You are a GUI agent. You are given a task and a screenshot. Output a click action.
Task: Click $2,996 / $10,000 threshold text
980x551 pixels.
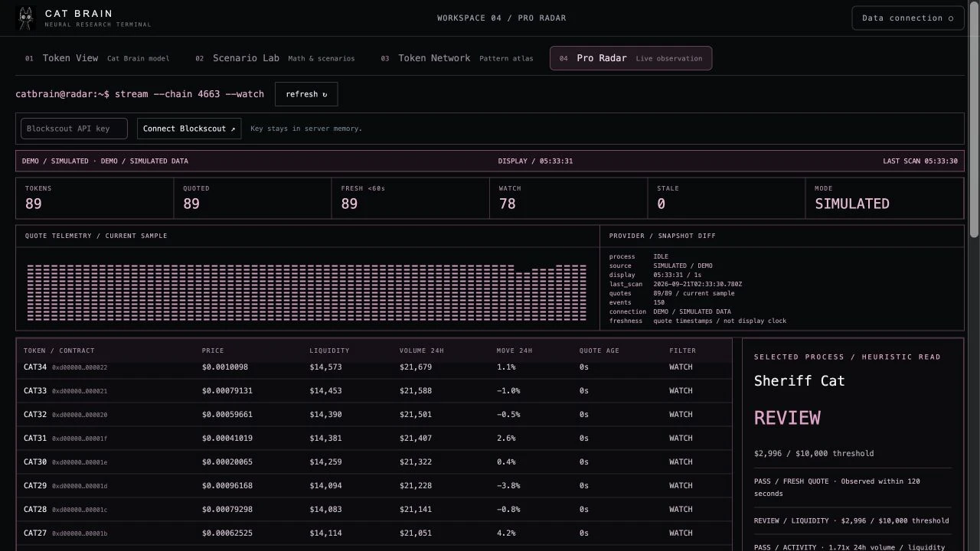click(814, 454)
